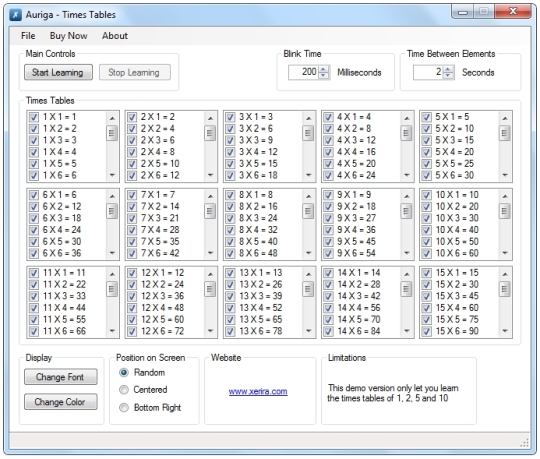Open the File menu
The width and height of the screenshot is (540, 459).
28,36
